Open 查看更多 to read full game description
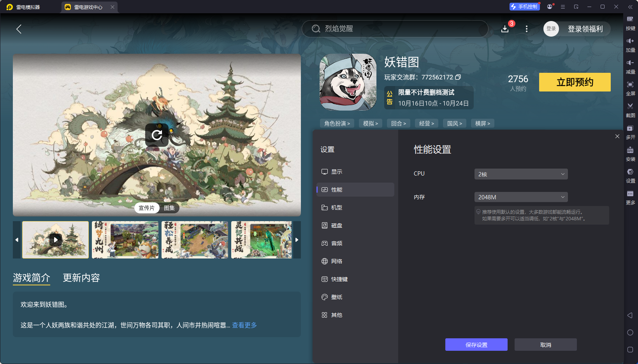 point(244,325)
